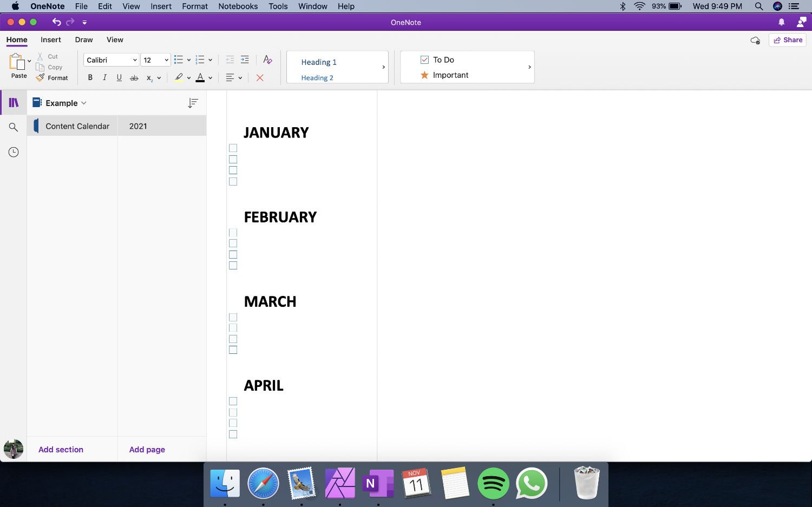The width and height of the screenshot is (812, 507).
Task: Click the Share button
Action: 788,40
